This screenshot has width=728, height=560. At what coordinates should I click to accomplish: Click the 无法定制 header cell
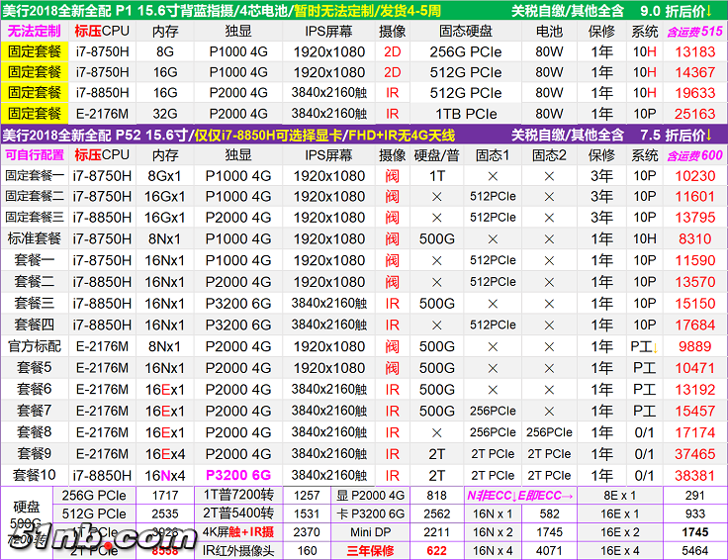point(35,31)
